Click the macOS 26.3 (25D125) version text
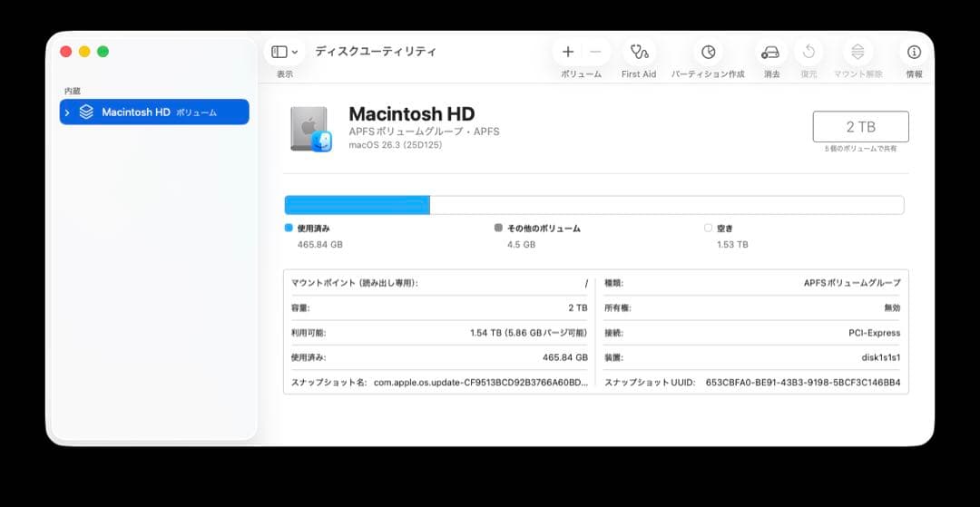980x507 pixels. pos(394,145)
